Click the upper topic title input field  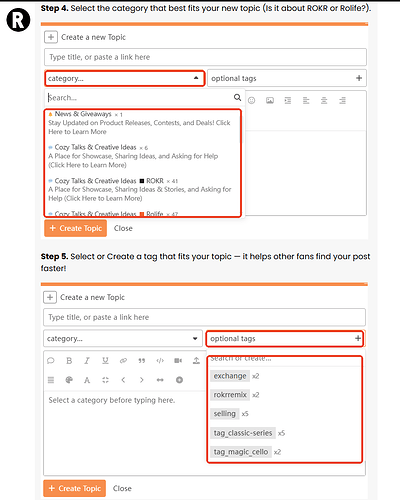(x=205, y=57)
